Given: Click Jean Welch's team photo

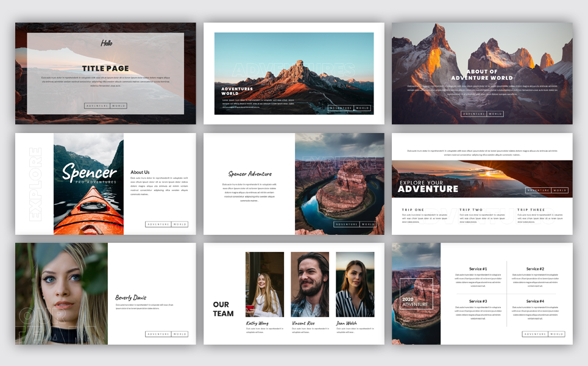Looking at the screenshot, I should click(x=355, y=284).
